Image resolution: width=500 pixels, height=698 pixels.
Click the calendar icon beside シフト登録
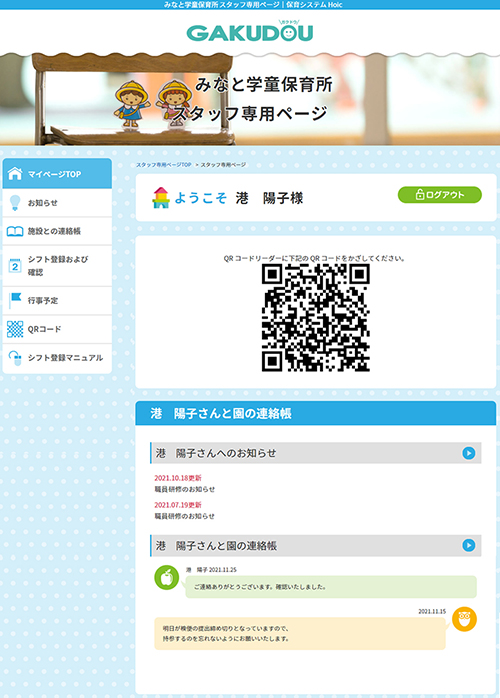15,266
